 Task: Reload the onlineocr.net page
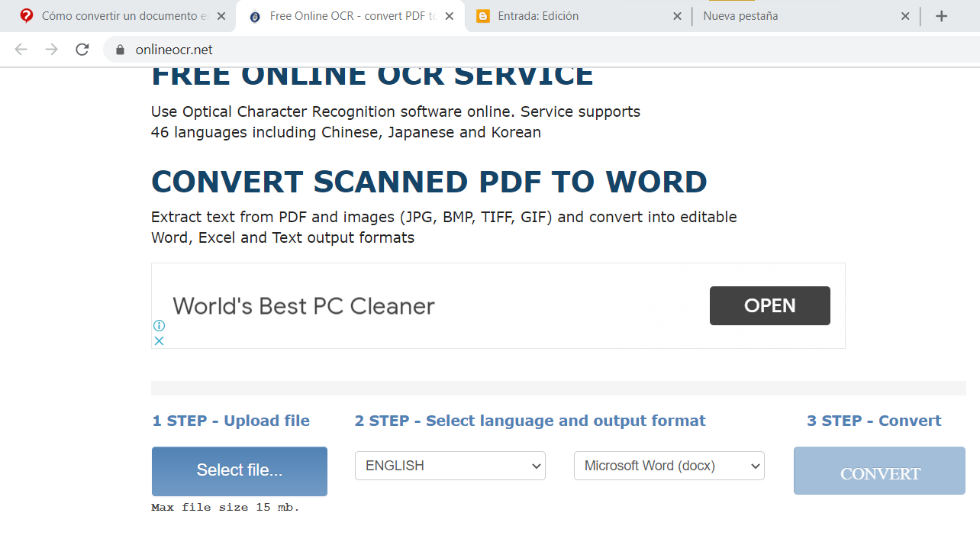tap(82, 50)
